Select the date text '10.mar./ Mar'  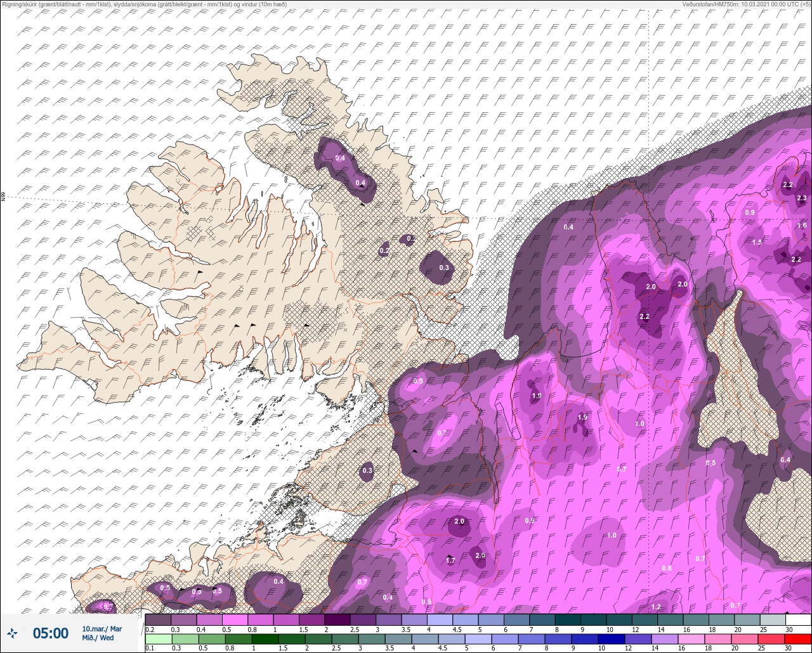click(102, 629)
